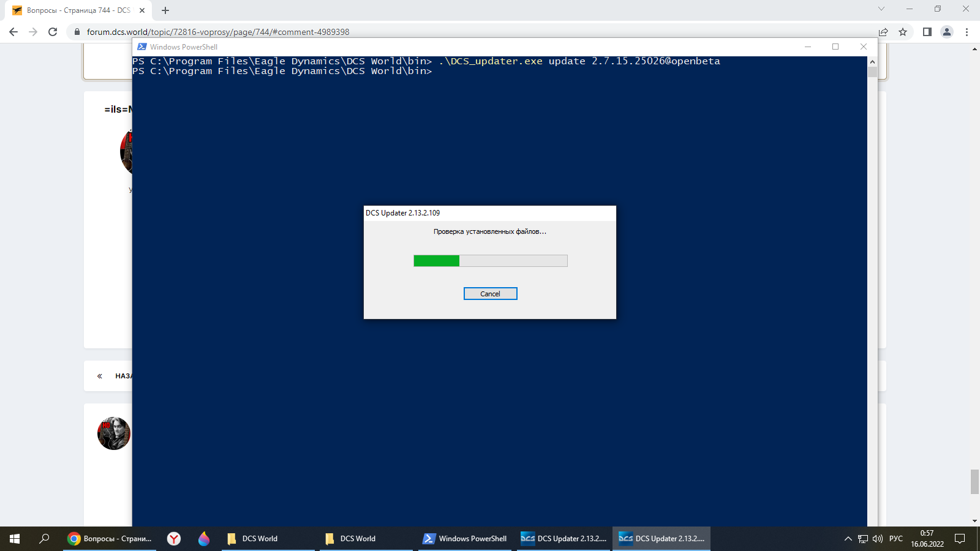The width and height of the screenshot is (980, 551).
Task: Open Yandex browser from taskbar
Action: [175, 539]
